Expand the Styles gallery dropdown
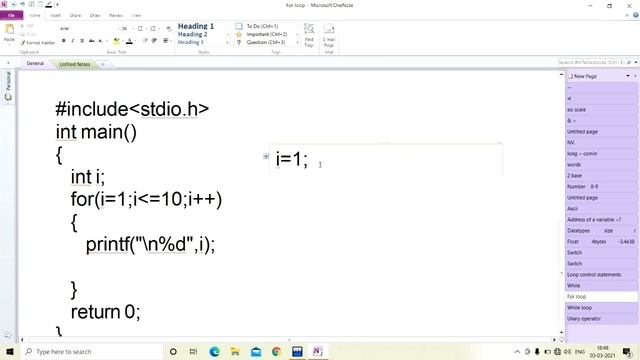 click(x=227, y=42)
